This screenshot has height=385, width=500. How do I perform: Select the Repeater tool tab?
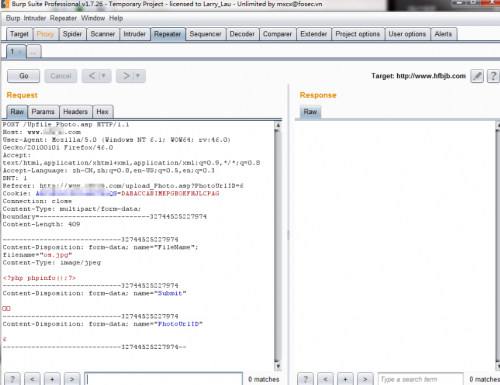point(167,34)
